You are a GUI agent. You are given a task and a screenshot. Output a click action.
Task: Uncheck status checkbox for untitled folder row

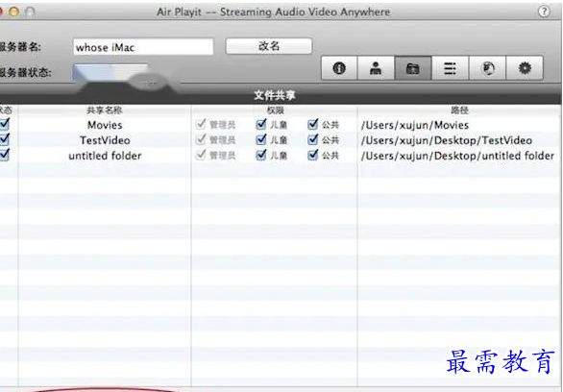(5, 155)
